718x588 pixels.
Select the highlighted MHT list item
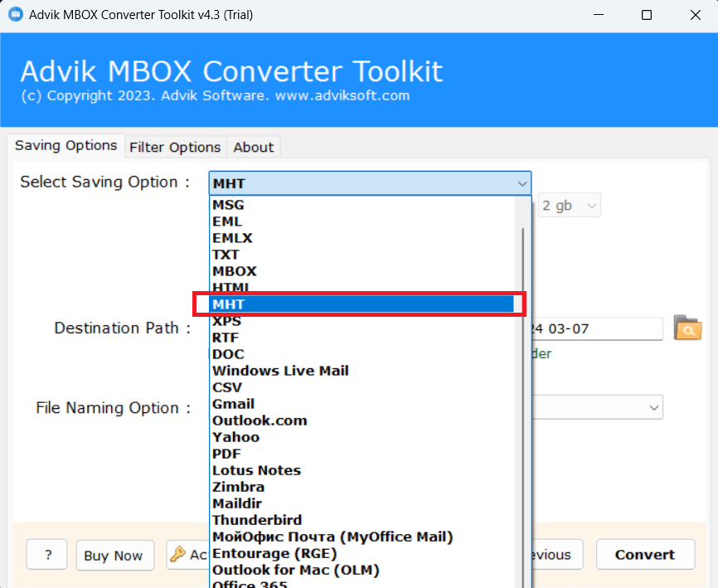point(361,304)
